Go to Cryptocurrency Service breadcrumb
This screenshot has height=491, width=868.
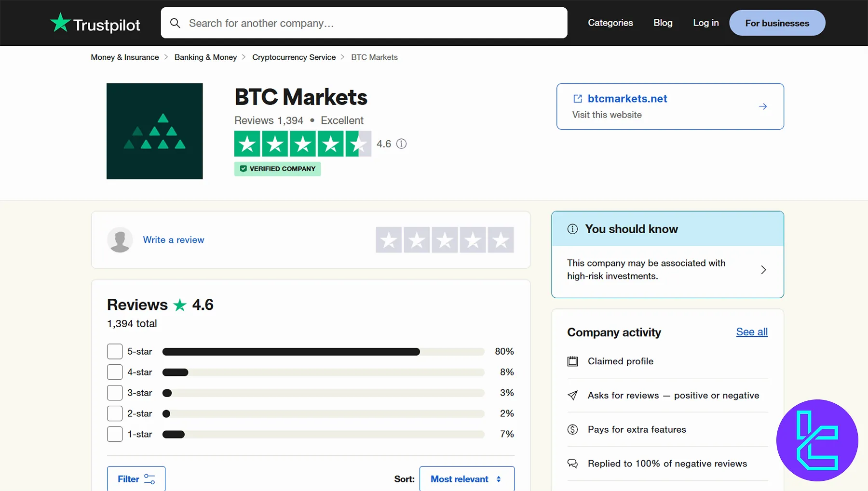coord(294,57)
